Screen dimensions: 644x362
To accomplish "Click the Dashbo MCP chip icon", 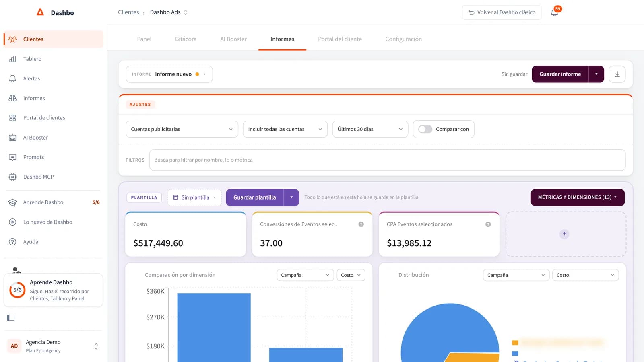I will coord(12,177).
